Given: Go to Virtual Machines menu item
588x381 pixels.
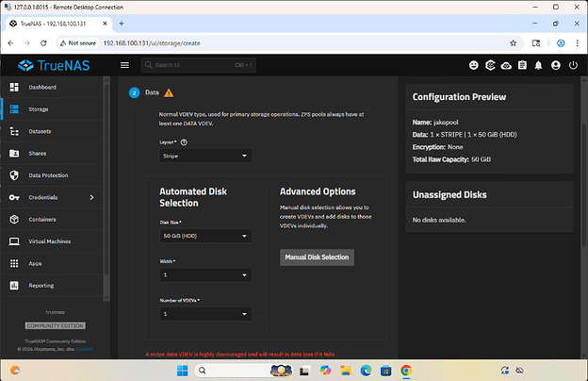Looking at the screenshot, I should pos(50,241).
